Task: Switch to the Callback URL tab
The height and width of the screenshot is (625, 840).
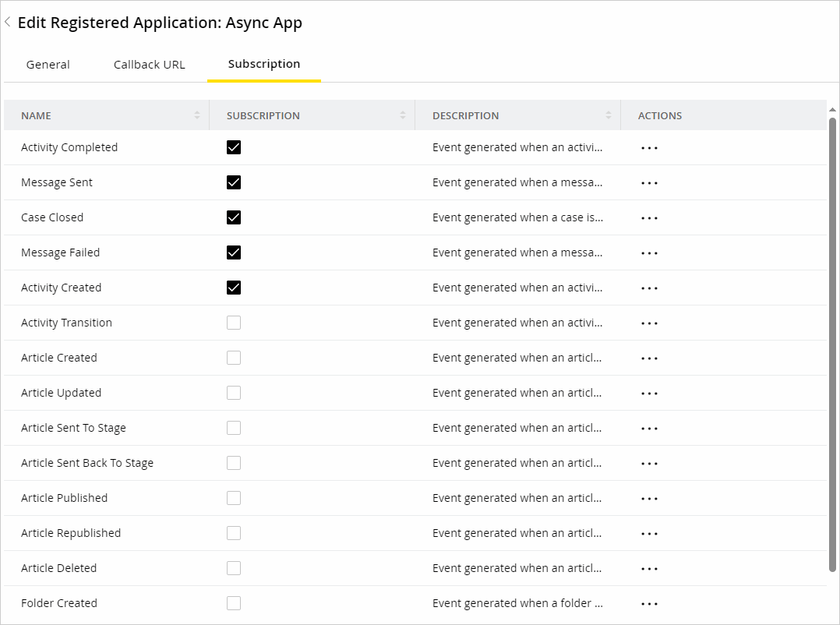Action: [x=150, y=65]
